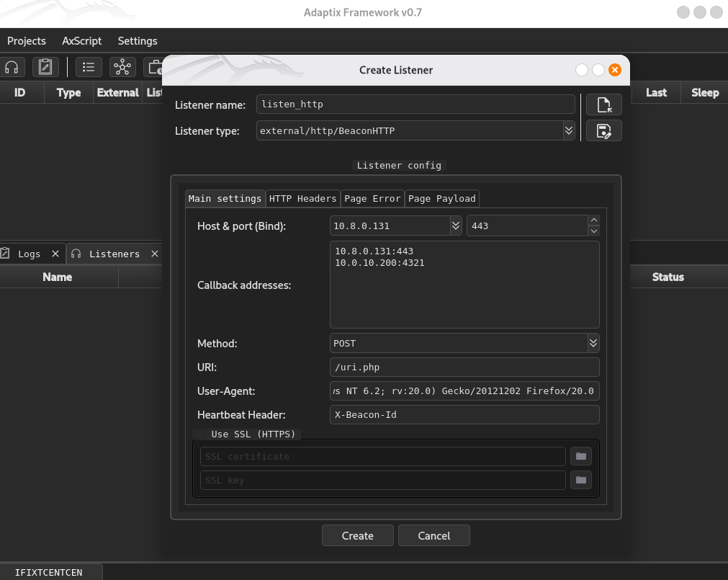Browse for SSL certificate folder icon
The image size is (728, 580).
(581, 457)
